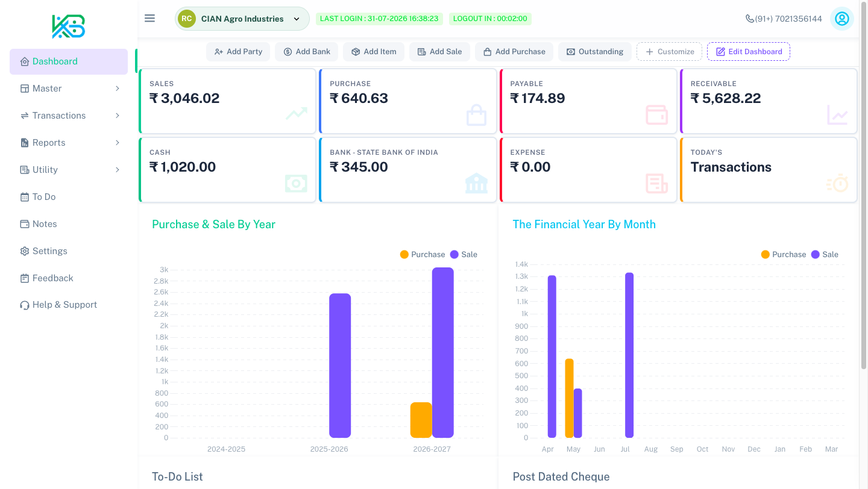Go to Feedback in the sidebar
Screen dimensions: 868x489
click(69, 278)
